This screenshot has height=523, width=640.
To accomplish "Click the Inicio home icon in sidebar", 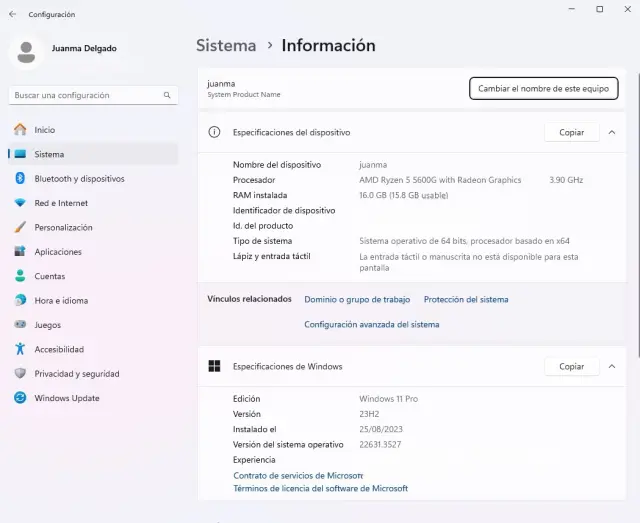I will click(20, 130).
